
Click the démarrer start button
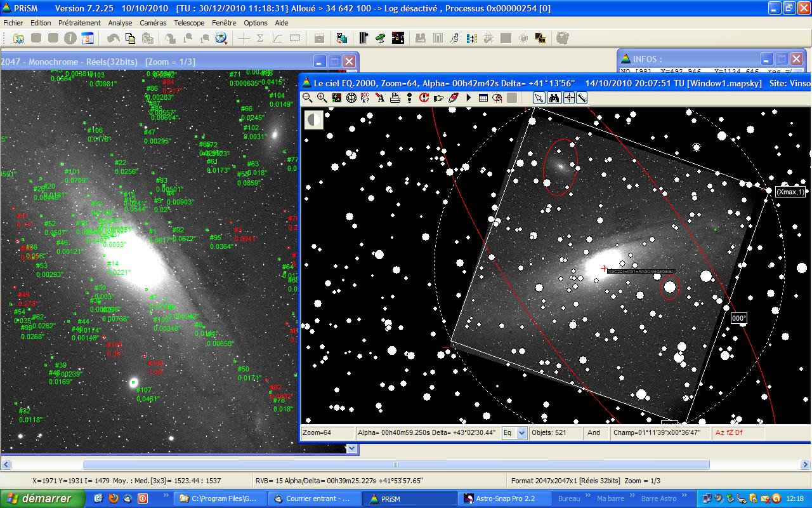point(42,498)
